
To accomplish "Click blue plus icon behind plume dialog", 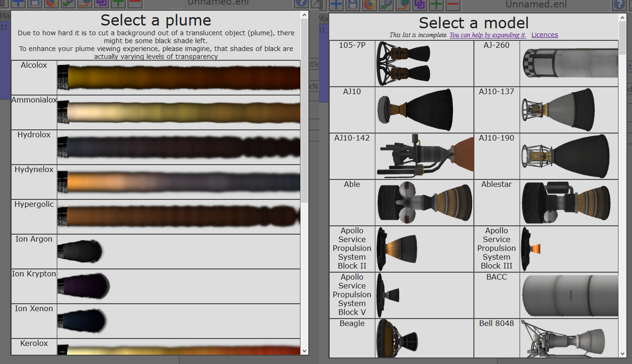I will (19, 4).
